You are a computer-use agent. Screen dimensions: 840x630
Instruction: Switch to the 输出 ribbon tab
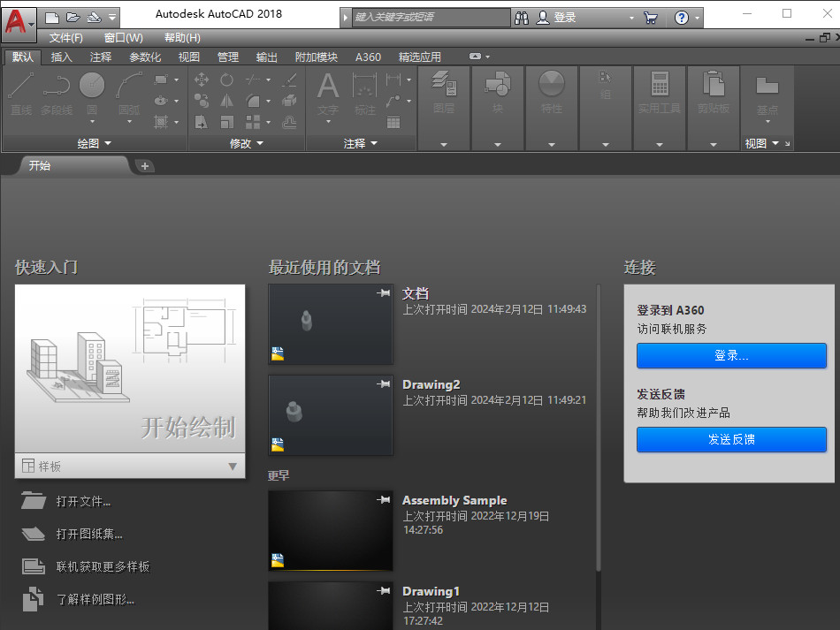[x=267, y=57]
